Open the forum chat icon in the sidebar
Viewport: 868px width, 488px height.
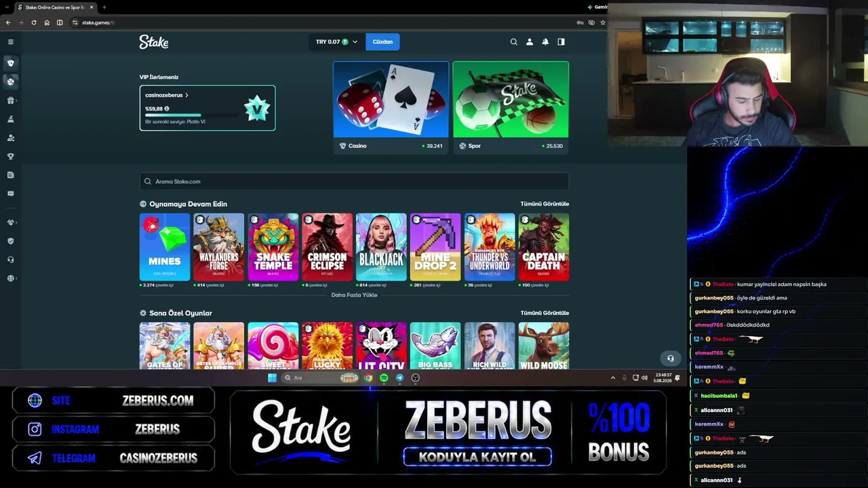[10, 194]
